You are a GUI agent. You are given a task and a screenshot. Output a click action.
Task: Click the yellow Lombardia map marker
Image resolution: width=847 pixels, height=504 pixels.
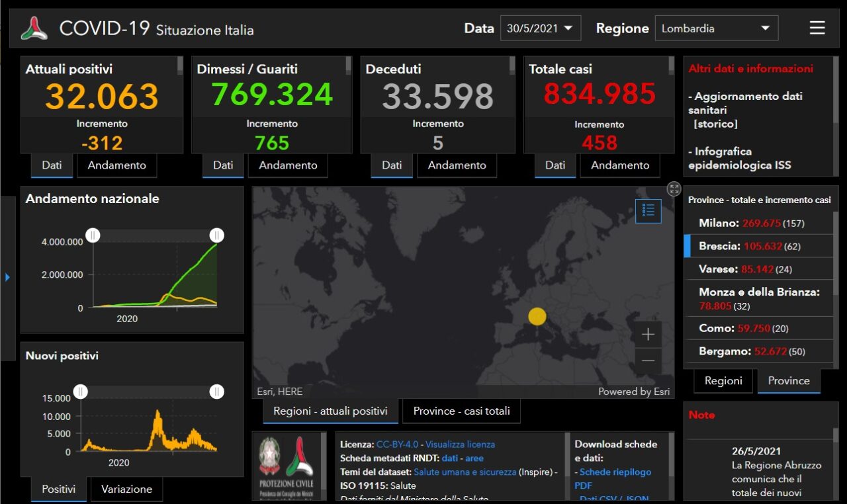click(x=537, y=317)
